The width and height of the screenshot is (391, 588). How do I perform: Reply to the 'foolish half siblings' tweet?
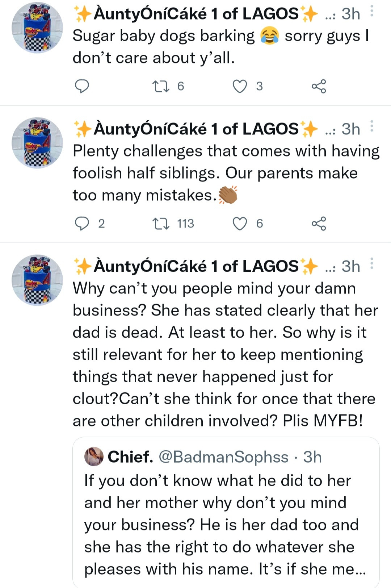tap(82, 224)
